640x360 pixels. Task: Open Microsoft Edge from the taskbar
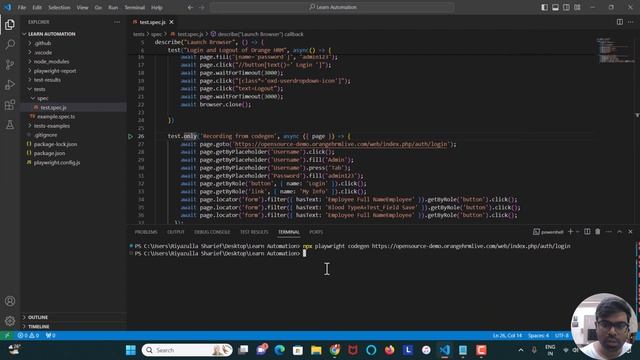coord(280,350)
